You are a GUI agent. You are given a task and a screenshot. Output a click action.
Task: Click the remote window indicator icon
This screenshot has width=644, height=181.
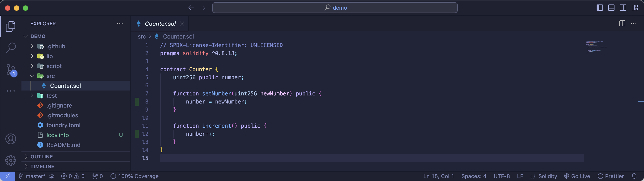coord(8,176)
